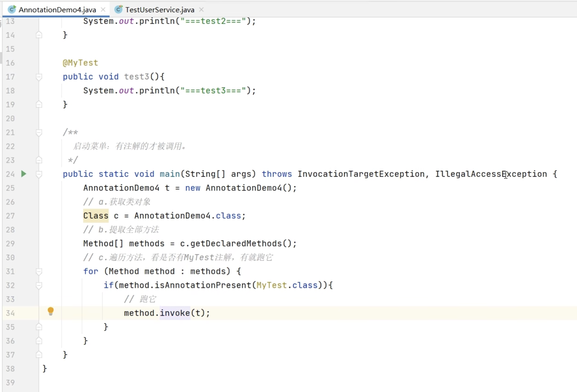The height and width of the screenshot is (392, 577).
Task: Click the main method name on line 24
Action: [170, 174]
